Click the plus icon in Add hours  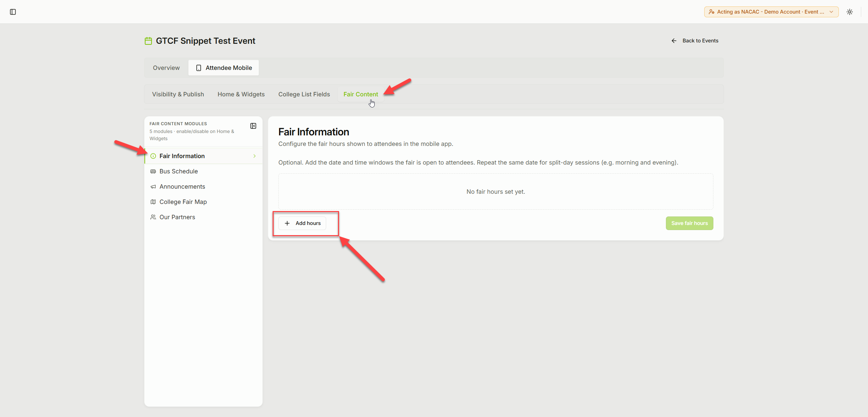287,223
